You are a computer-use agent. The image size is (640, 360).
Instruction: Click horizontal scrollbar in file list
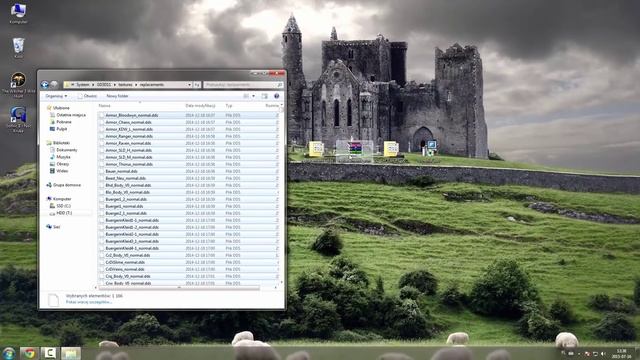coord(179,288)
